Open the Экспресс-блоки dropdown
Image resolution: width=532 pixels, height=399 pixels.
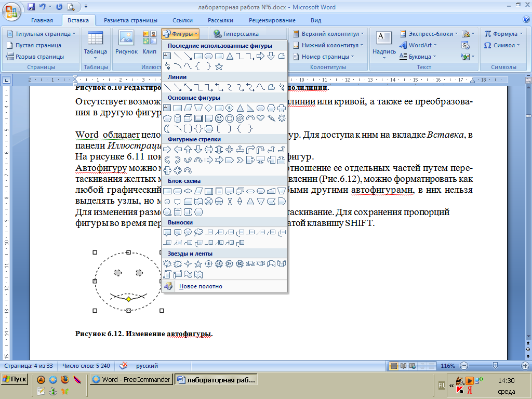point(429,34)
